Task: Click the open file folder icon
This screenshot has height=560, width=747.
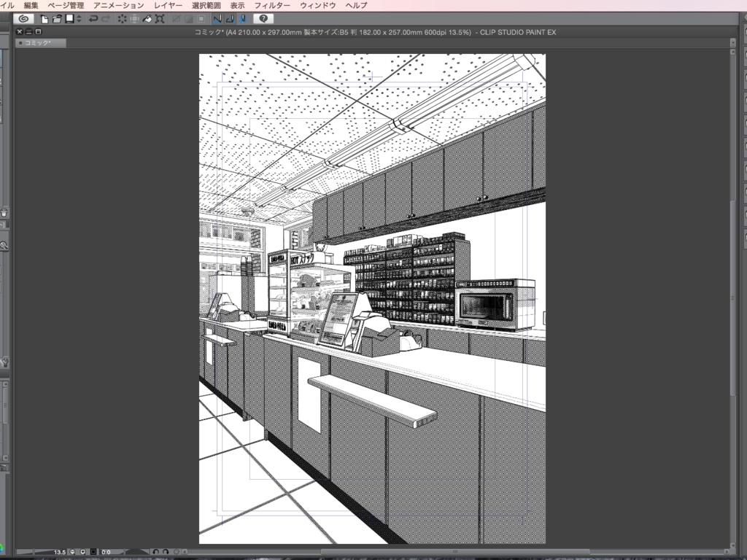Action: [x=57, y=18]
